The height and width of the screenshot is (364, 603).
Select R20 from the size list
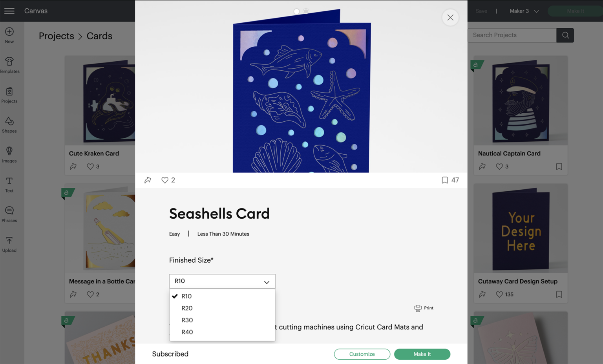click(x=187, y=308)
